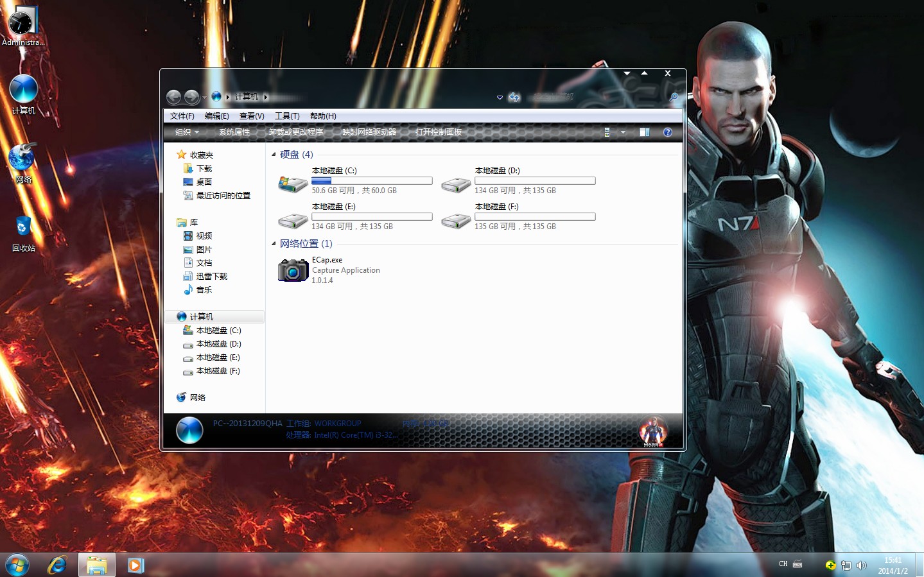Select the C: drive icon in content pane
Screen dimensions: 924x577
click(x=293, y=184)
